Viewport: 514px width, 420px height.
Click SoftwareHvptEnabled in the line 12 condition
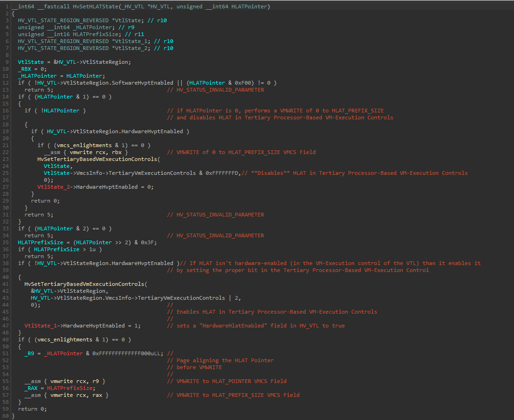pos(142,83)
